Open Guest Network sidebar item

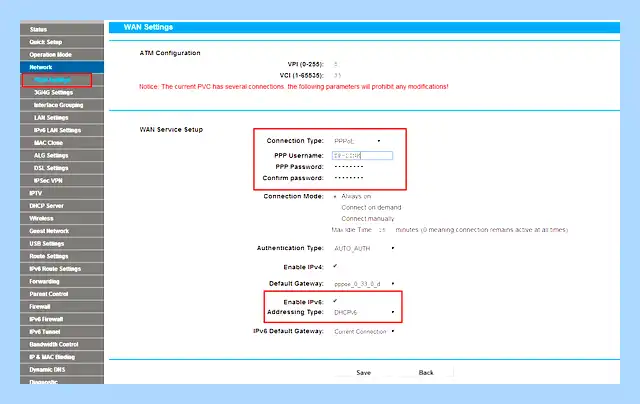pos(62,231)
